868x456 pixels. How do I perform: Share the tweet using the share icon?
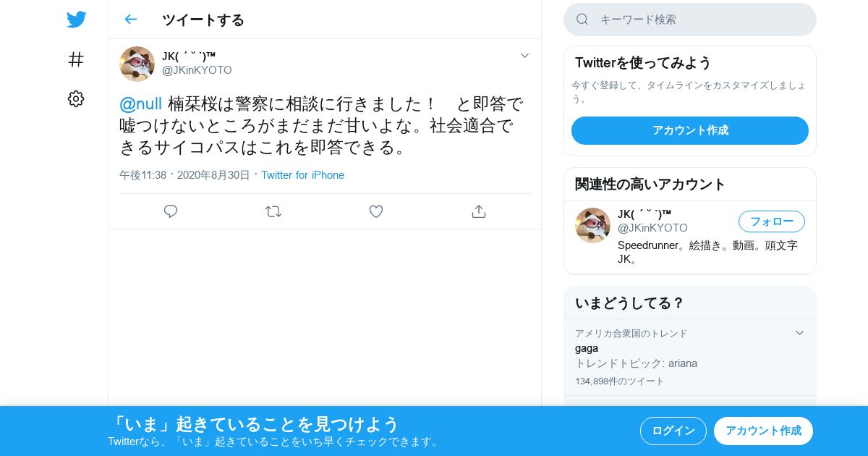point(478,211)
